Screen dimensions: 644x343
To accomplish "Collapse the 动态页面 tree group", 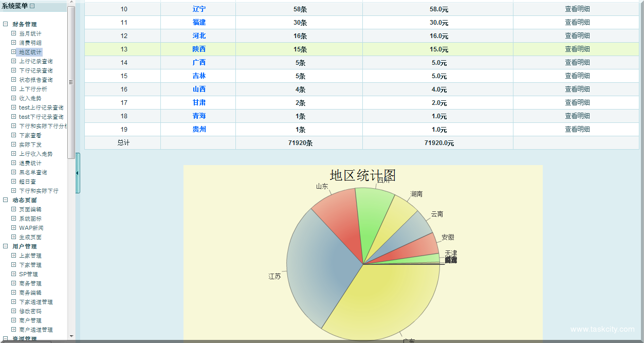I will (5, 200).
